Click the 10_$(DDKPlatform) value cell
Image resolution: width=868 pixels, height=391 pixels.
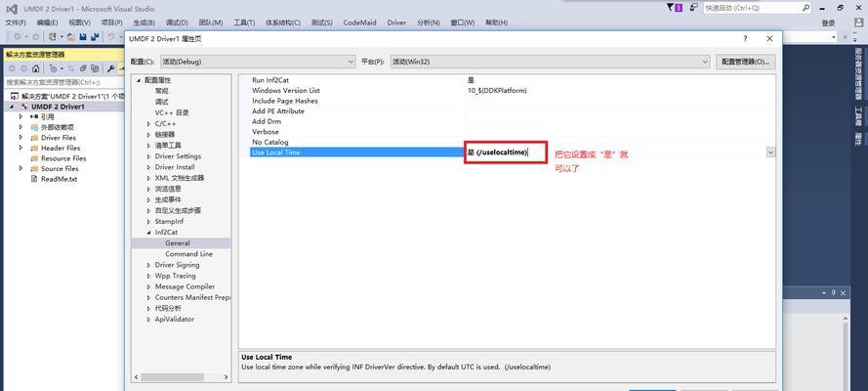(x=620, y=90)
